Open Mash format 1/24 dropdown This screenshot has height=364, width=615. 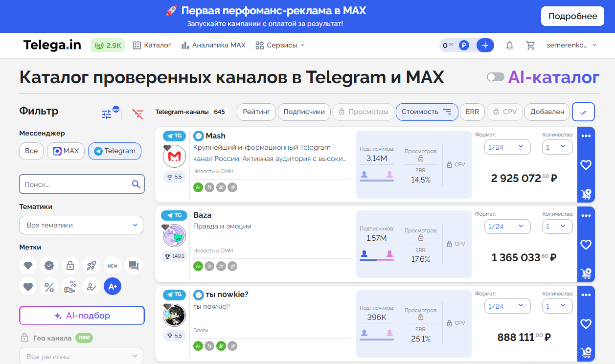point(507,147)
